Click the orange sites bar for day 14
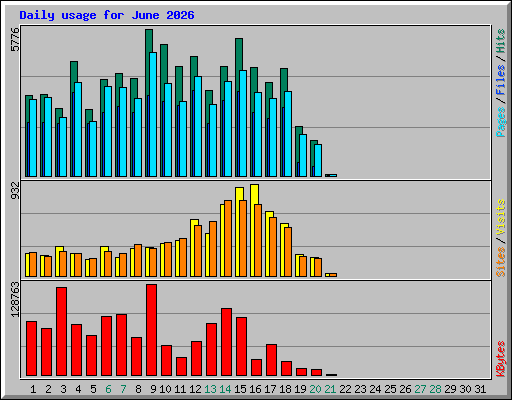Image resolution: width=512 pixels, height=400 pixels. pos(228,238)
